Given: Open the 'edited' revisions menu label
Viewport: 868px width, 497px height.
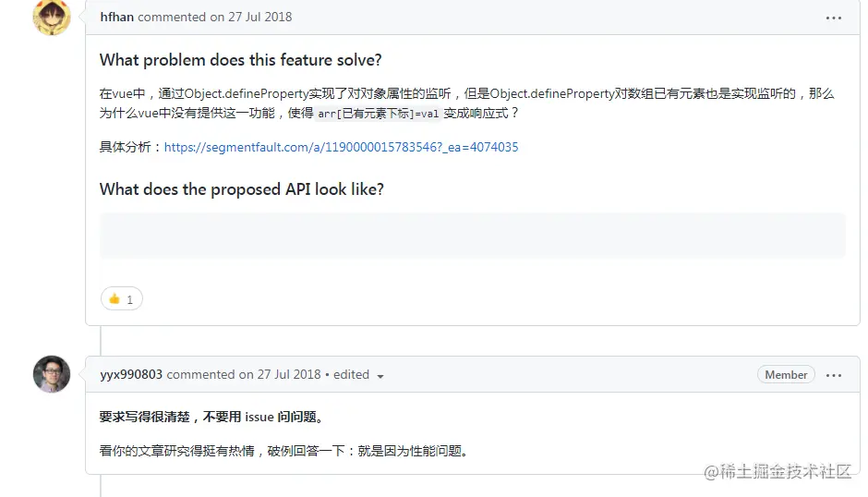Looking at the screenshot, I should (x=351, y=375).
